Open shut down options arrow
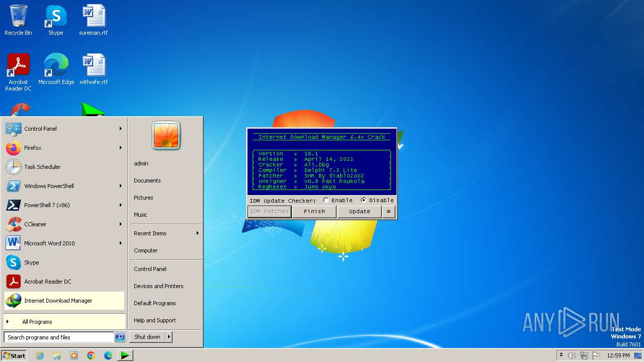This screenshot has height=362, width=644. point(169,337)
